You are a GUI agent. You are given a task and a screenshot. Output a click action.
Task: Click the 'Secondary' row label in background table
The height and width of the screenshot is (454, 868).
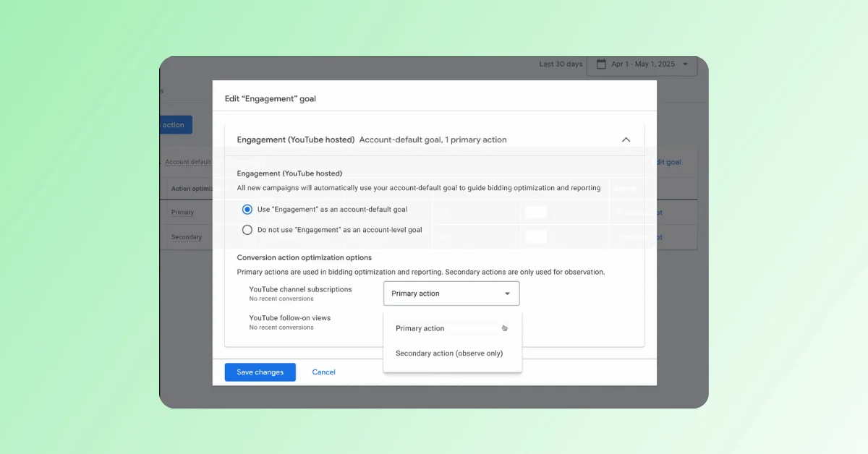(x=187, y=237)
